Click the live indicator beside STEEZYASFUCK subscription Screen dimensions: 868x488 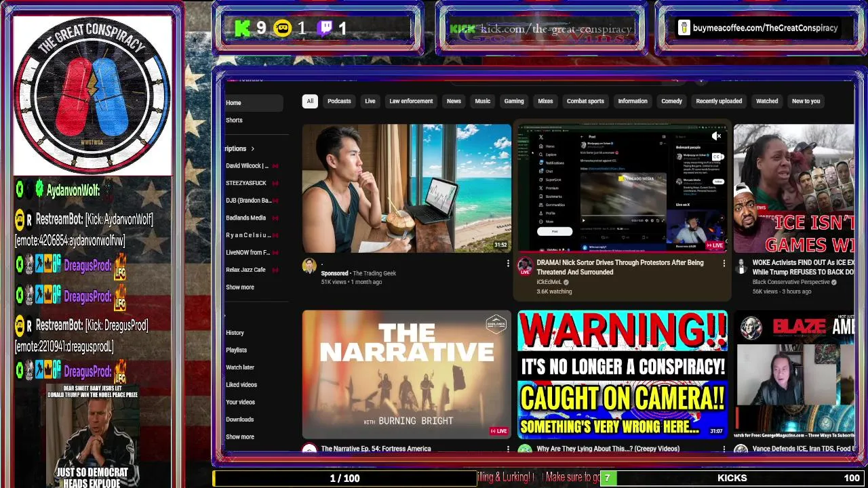275,183
